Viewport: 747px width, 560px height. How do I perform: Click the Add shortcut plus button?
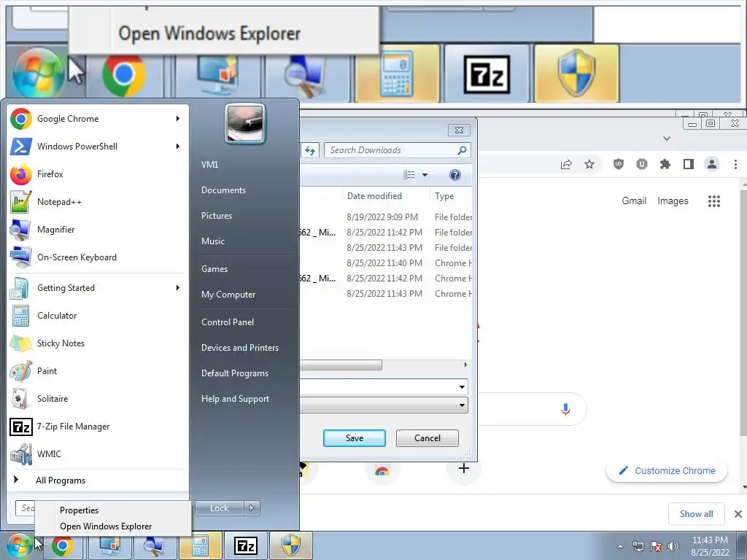pos(463,469)
